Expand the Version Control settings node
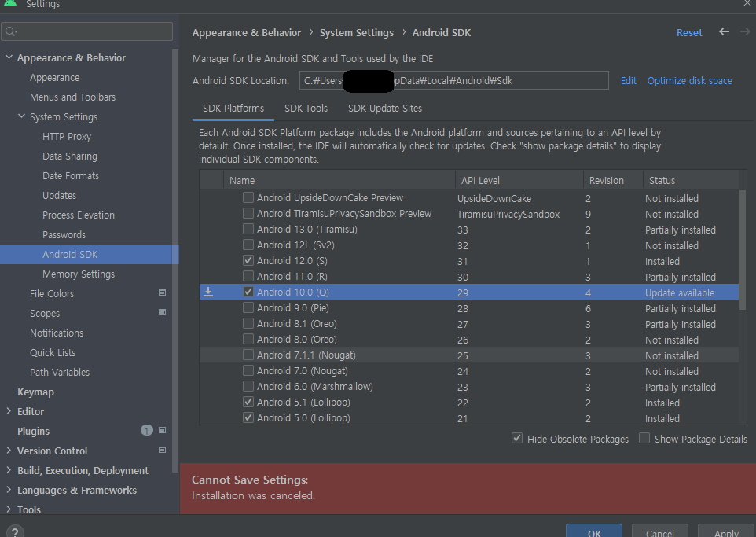 9,451
